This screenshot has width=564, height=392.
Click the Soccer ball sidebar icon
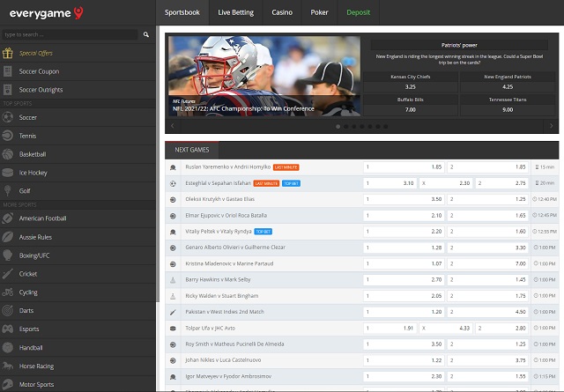(8, 117)
